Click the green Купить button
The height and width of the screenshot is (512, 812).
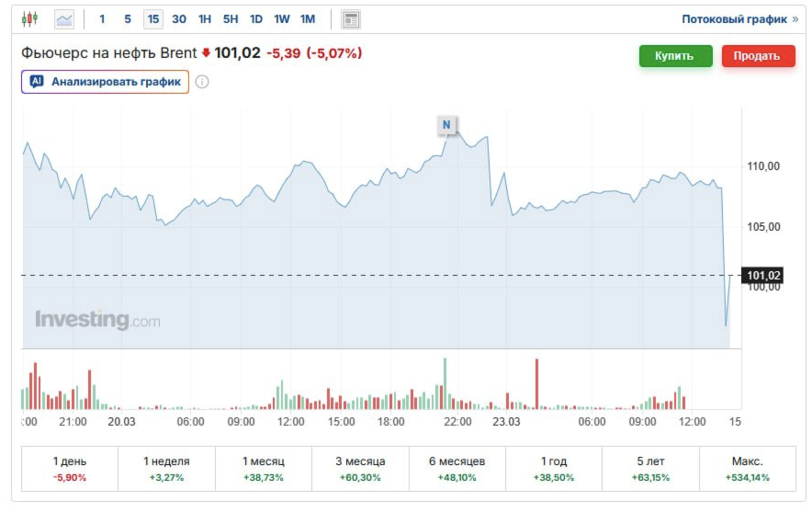(675, 56)
